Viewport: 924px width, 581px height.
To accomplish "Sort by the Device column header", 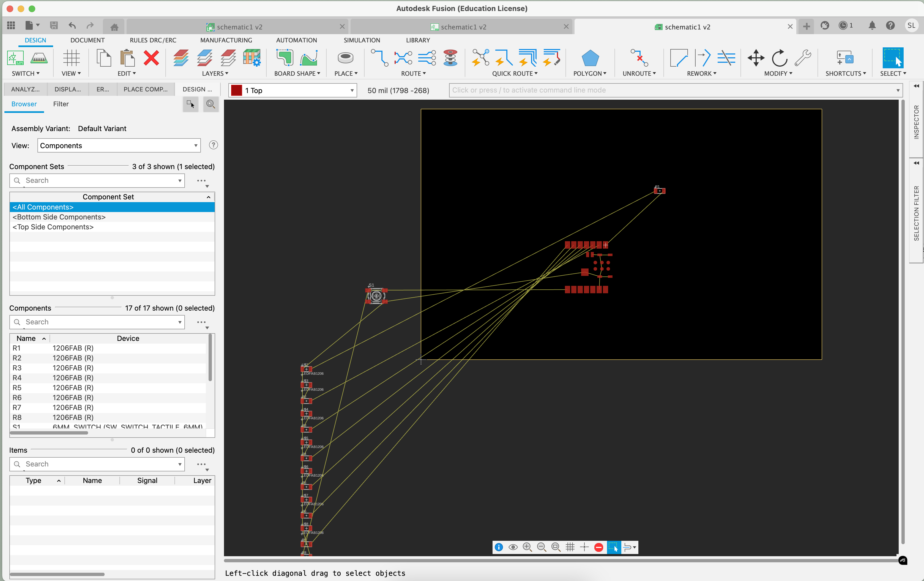I will pos(128,338).
